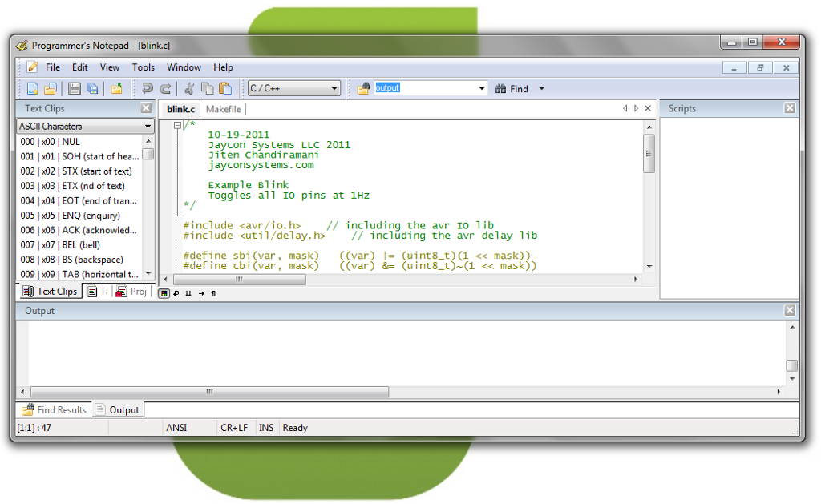Screen dimensions: 821x504
Task: Click the Text Clips list down arrow
Action: coord(148,274)
